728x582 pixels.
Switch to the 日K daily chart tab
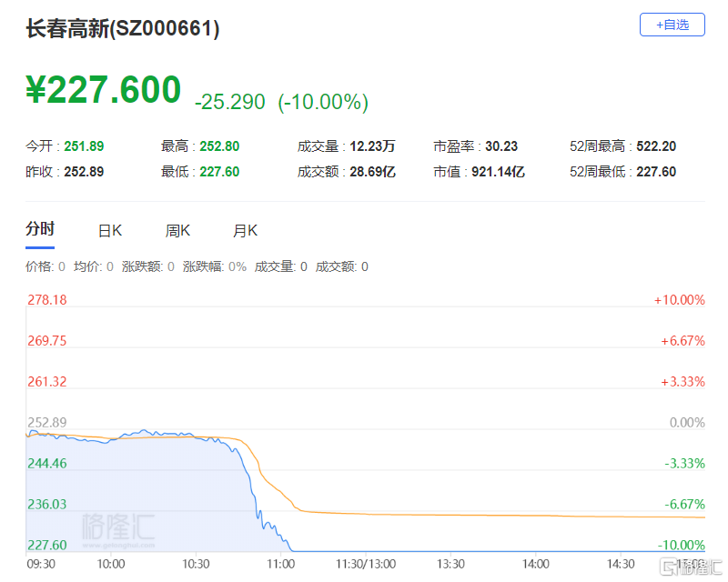pos(110,231)
